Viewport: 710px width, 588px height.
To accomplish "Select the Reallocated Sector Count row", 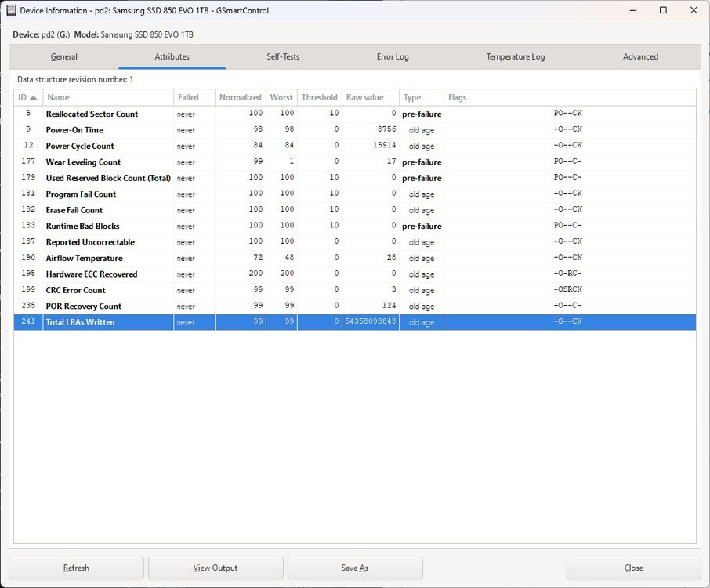I will (x=355, y=114).
